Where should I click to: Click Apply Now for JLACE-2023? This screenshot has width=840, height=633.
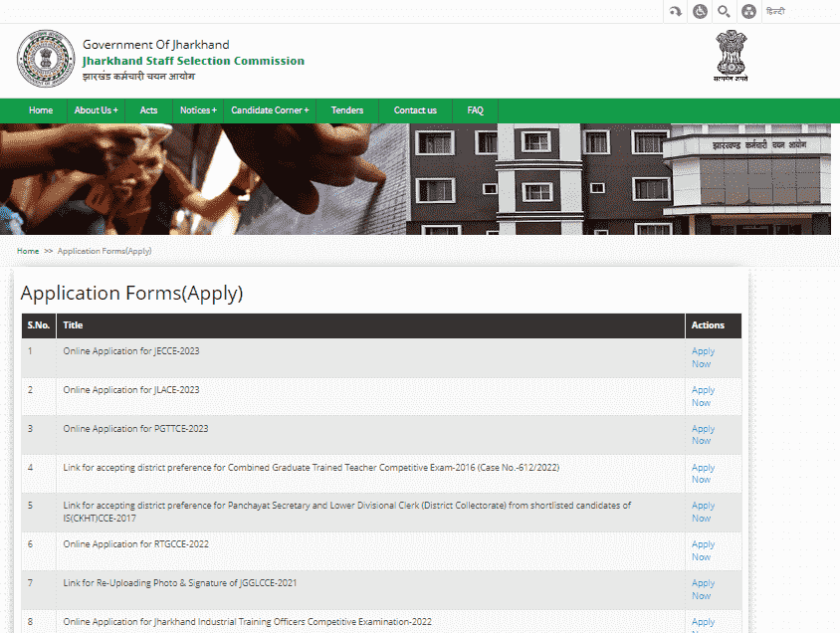coord(703,396)
